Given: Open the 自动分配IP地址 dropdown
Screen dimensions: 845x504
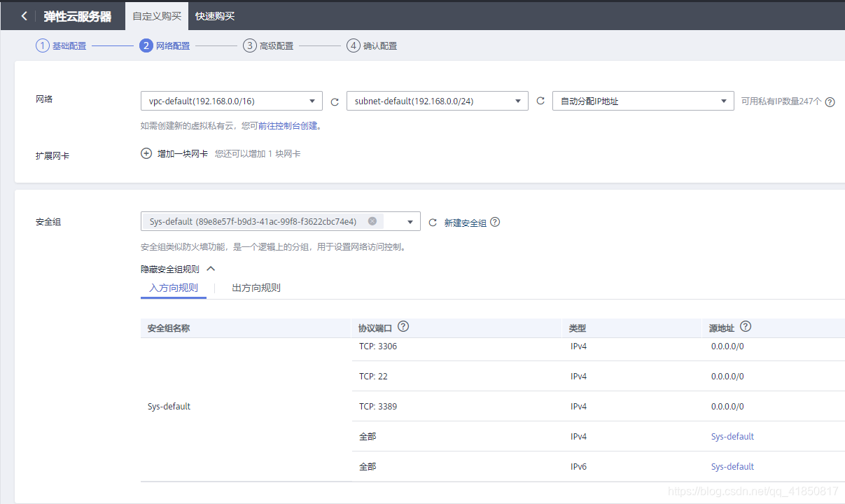Looking at the screenshot, I should tap(643, 101).
